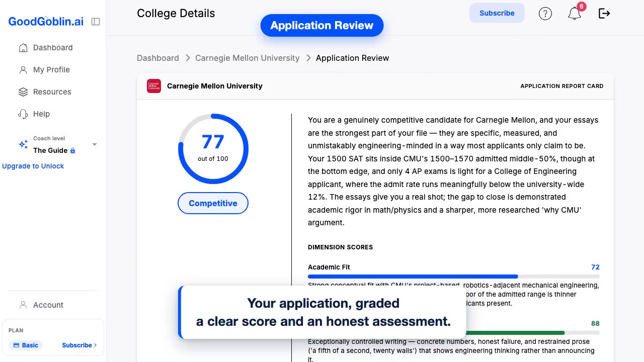Click the lock icon beside The Guide
Image resolution: width=644 pixels, height=362 pixels.
point(72,150)
